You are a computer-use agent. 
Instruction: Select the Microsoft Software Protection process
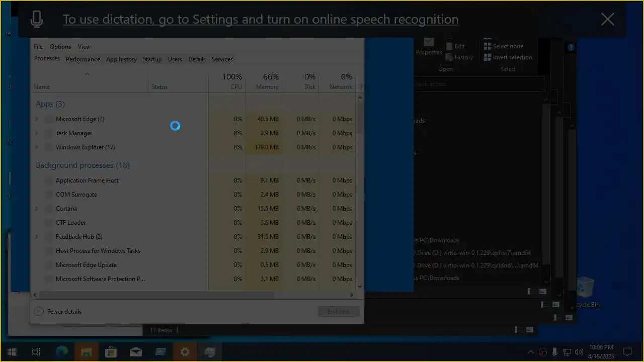point(194,279)
